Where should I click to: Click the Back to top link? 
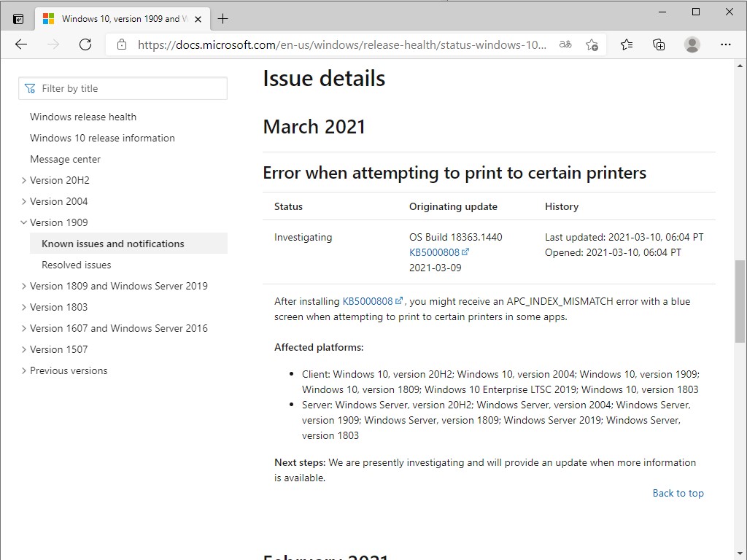pos(678,493)
